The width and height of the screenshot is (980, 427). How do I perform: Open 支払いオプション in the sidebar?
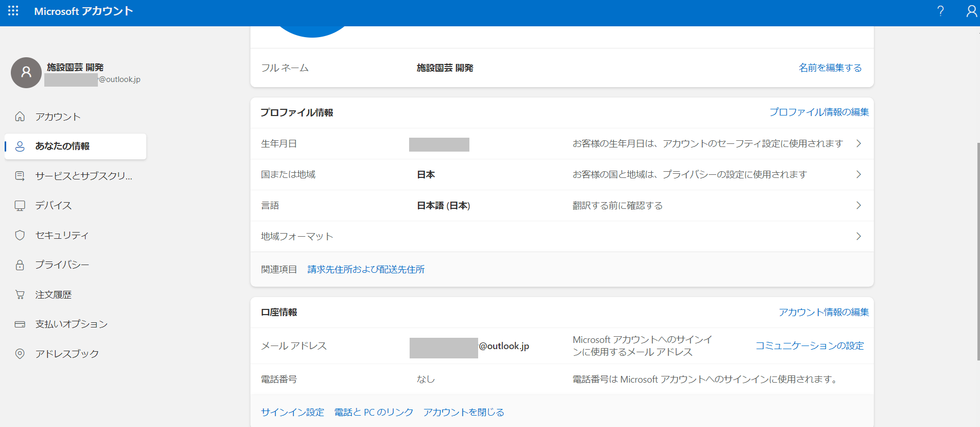pos(75,324)
